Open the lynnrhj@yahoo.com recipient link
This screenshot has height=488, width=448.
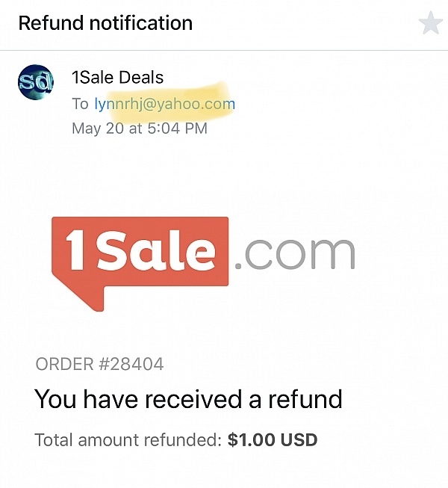click(x=165, y=104)
